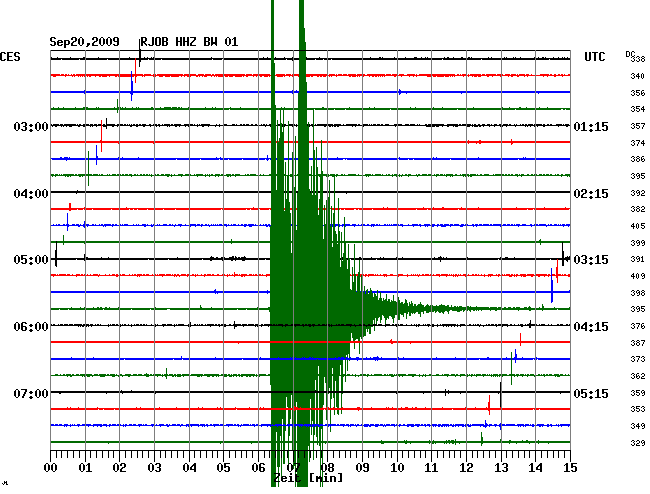Screen dimensions: 650x494
Task: Click the UTC column header
Action: (x=594, y=57)
